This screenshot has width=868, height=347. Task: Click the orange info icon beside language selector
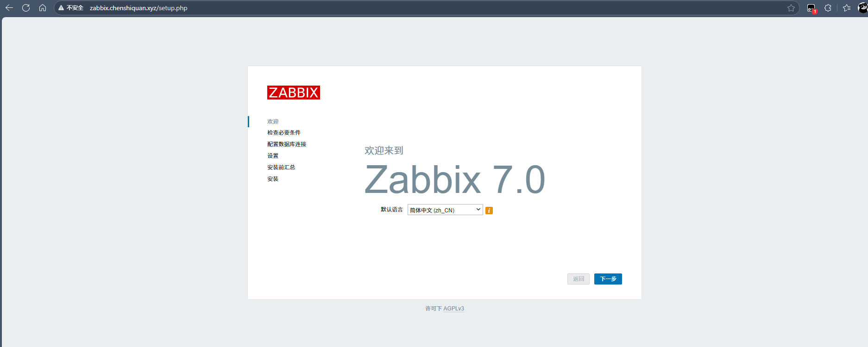coord(489,211)
